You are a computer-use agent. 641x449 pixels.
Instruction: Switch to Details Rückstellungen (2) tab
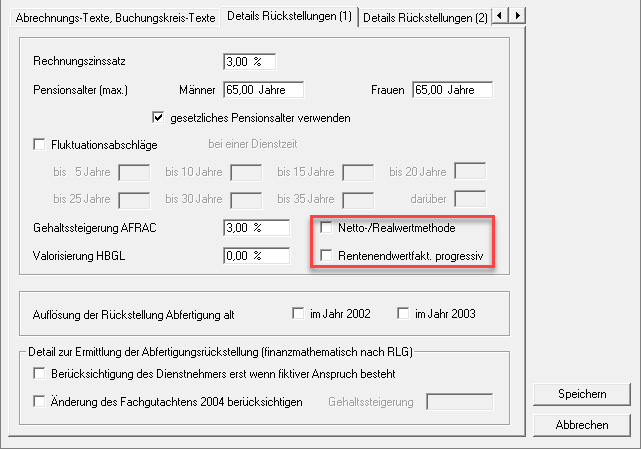425,16
